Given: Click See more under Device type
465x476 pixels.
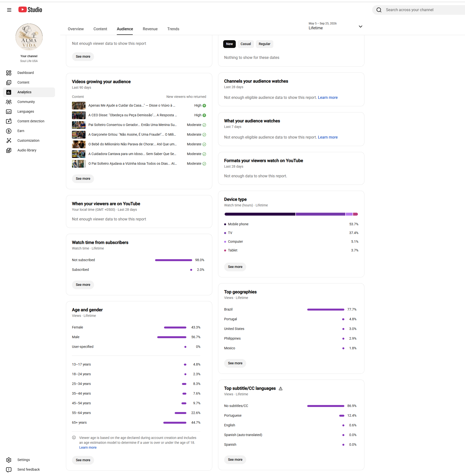Looking at the screenshot, I should pos(235,267).
